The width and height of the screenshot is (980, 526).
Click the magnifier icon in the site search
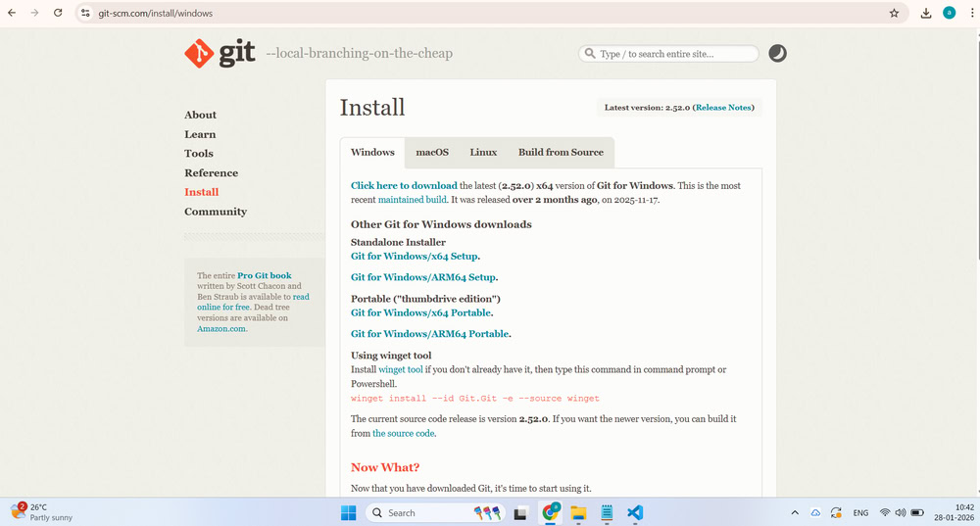(589, 54)
